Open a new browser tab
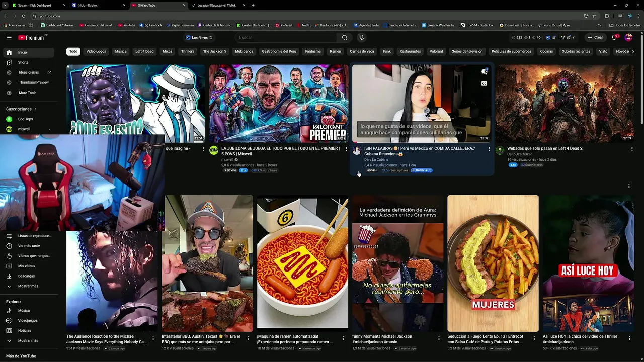644x362 pixels. click(x=253, y=5)
